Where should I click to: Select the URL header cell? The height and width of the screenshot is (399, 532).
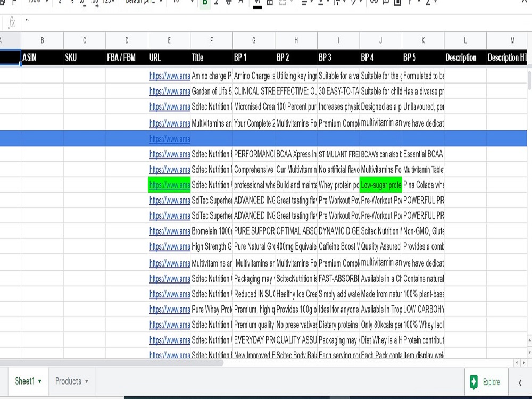[169, 57]
